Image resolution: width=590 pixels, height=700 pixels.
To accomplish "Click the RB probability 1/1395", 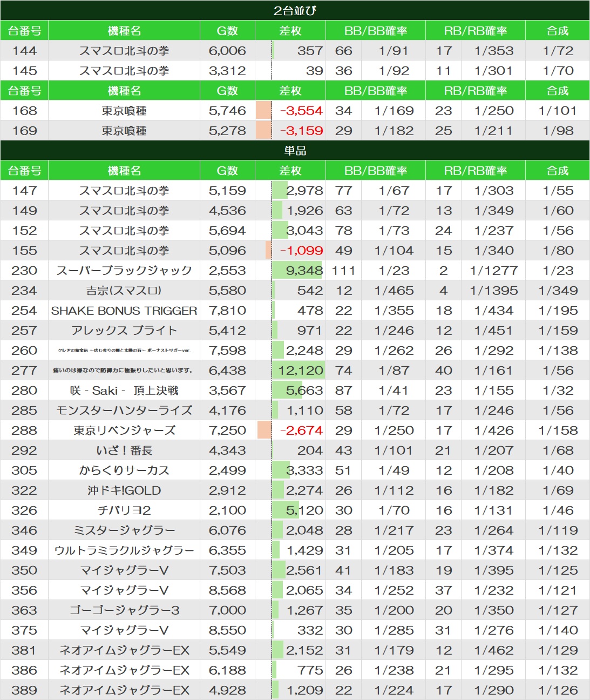I will coord(493,291).
